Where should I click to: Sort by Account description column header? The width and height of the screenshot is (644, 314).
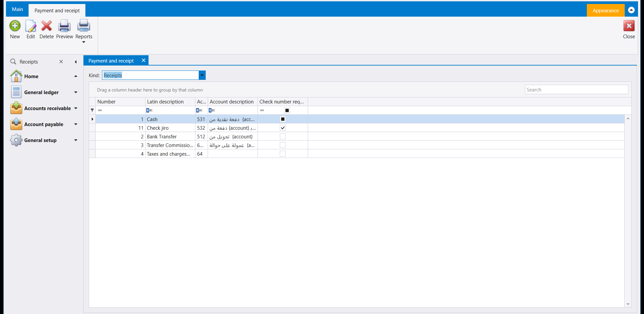(233, 102)
